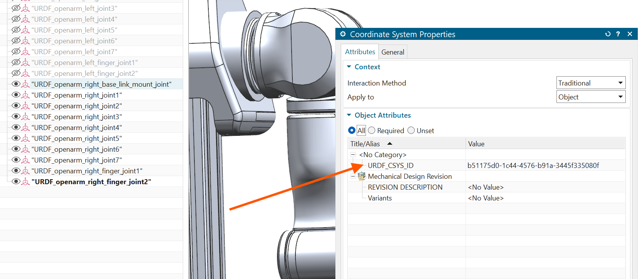Hide URDF_openarm_right_joint2 using its eye icon

click(x=16, y=106)
